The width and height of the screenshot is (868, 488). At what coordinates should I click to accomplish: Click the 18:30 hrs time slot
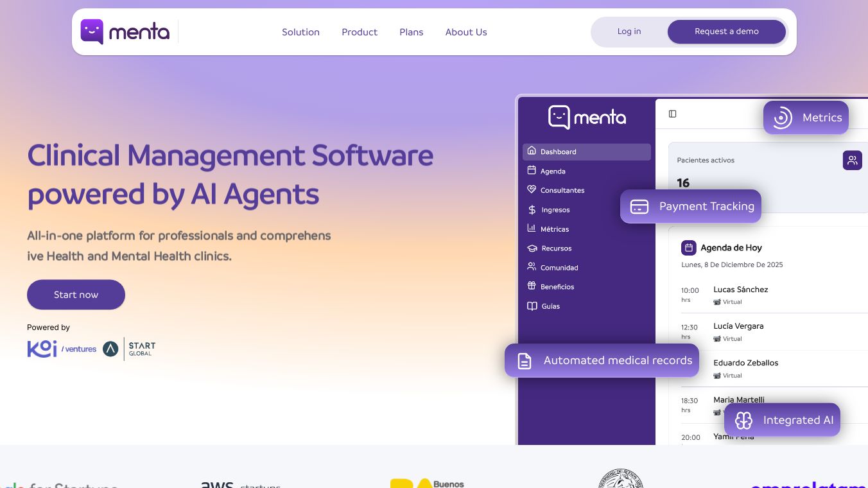690,405
